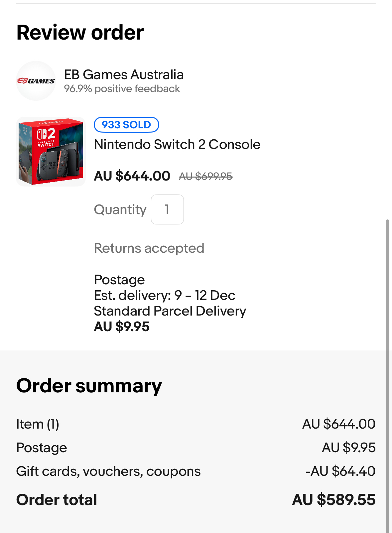Viewport: 392px width, 533px height.
Task: Select the 933 SOLD badge
Action: 126,125
